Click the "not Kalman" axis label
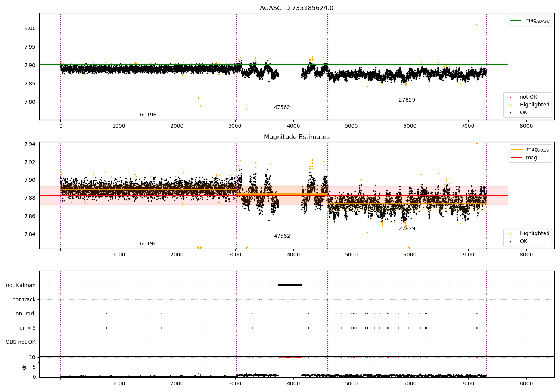560x392 pixels. pos(21,286)
